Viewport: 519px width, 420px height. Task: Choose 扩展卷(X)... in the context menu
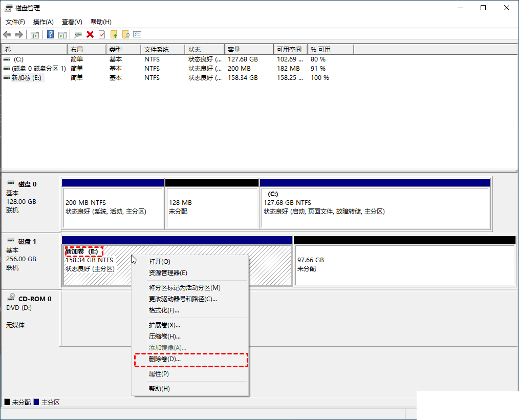tap(190, 325)
